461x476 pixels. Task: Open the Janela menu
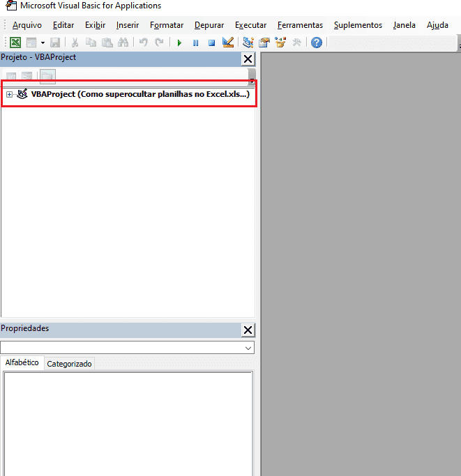click(x=405, y=25)
